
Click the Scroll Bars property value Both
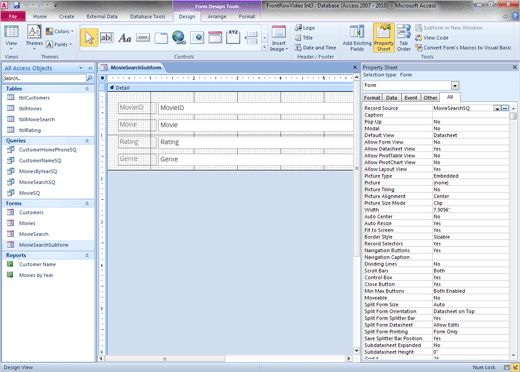(470, 271)
